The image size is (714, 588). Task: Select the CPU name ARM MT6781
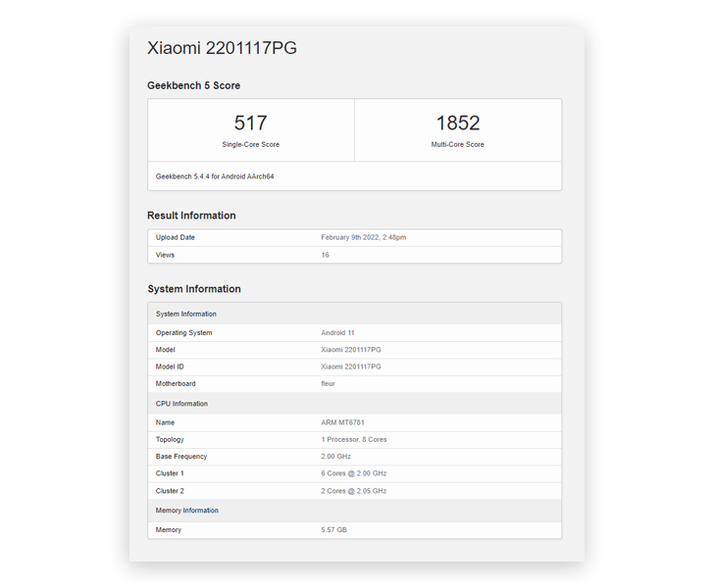342,422
